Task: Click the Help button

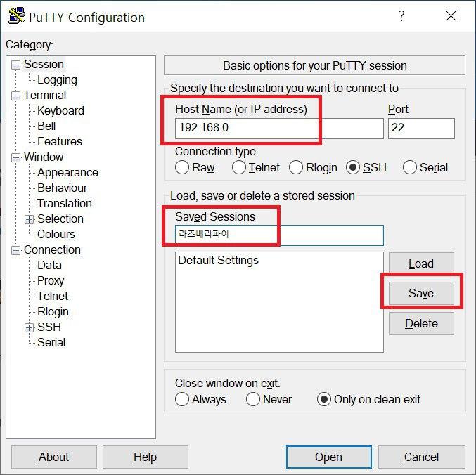Action: [146, 457]
